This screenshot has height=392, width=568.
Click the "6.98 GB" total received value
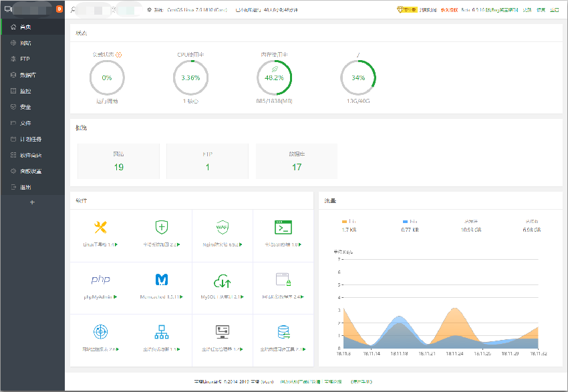pos(532,230)
